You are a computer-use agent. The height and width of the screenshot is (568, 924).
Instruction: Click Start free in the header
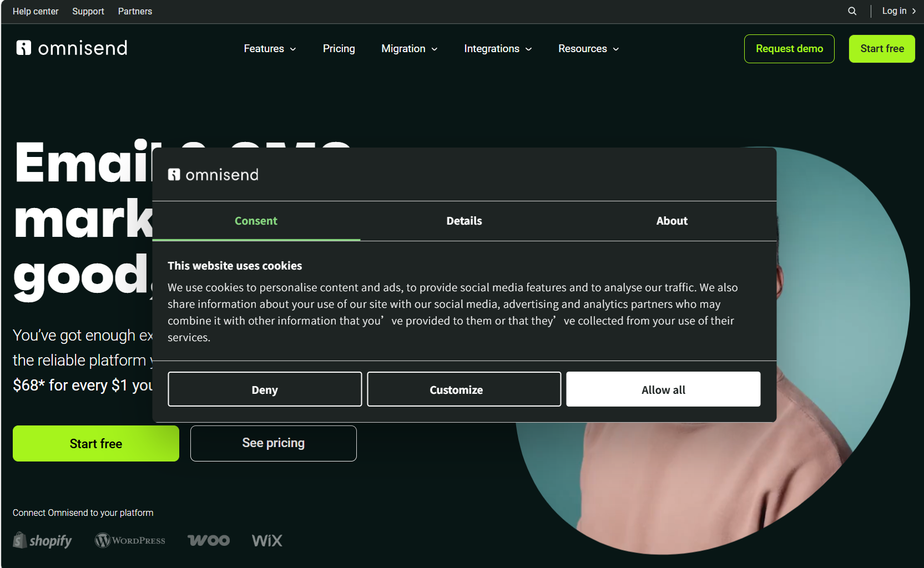(882, 49)
